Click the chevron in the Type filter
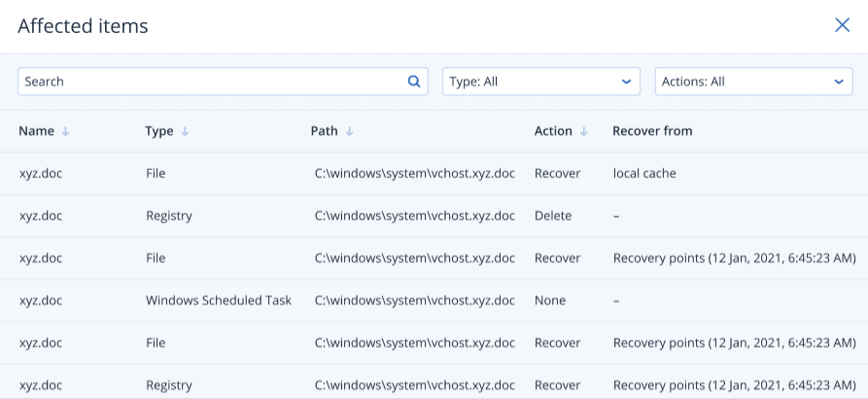 coord(626,82)
